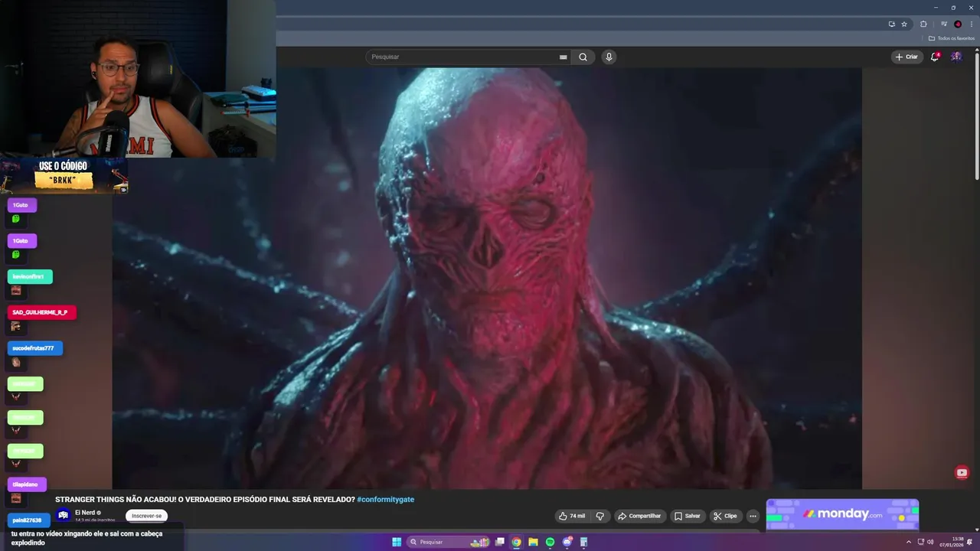The width and height of the screenshot is (980, 551).
Task: Click the Compartilhar share button
Action: coord(639,516)
